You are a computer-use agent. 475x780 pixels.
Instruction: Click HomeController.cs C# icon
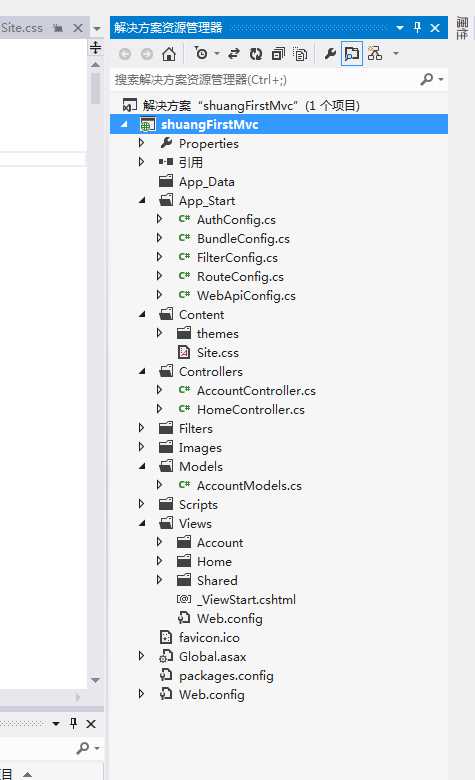184,409
